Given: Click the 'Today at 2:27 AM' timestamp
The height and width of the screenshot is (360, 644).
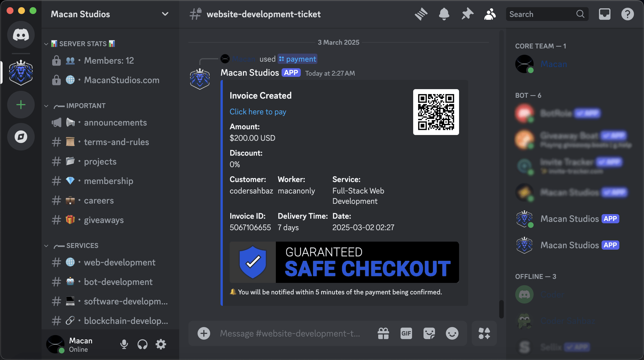Looking at the screenshot, I should [x=330, y=73].
